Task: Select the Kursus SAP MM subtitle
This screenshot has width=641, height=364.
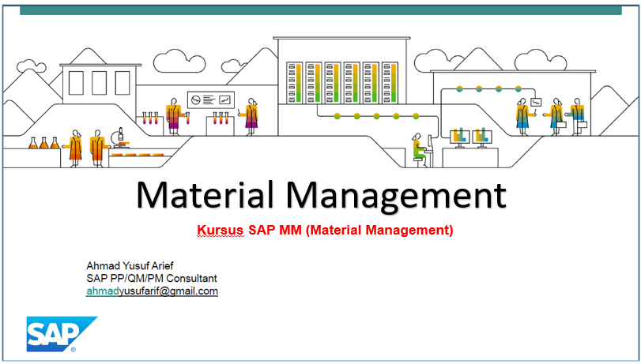Action: [x=325, y=231]
